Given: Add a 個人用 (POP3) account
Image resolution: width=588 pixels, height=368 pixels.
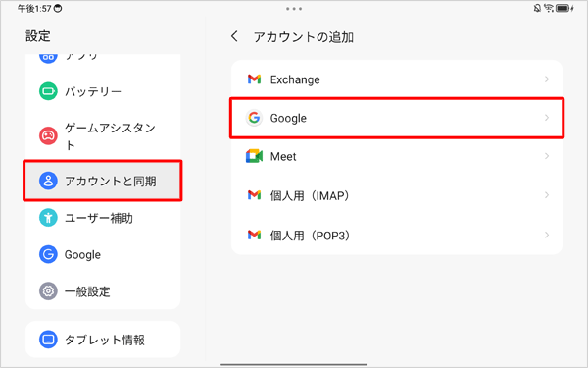Looking at the screenshot, I should point(397,236).
